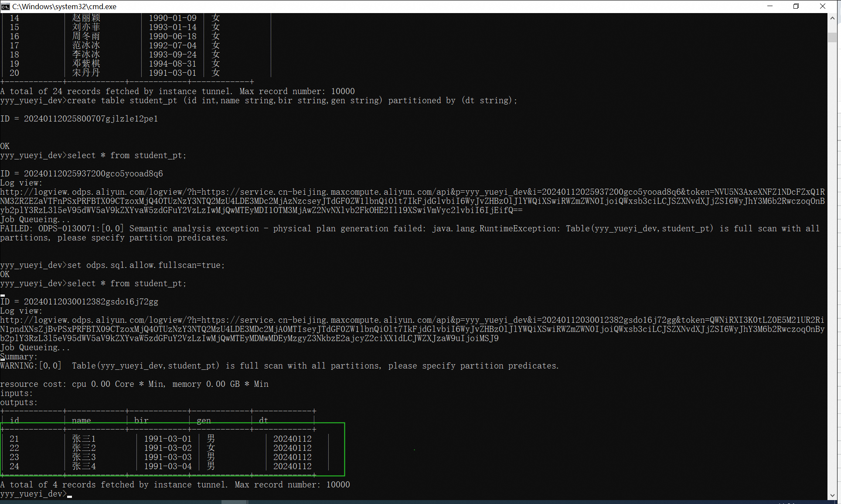Image resolution: width=841 pixels, height=504 pixels.
Task: Click ID 20240112030012382gsdo16j72gg
Action: coord(79,301)
